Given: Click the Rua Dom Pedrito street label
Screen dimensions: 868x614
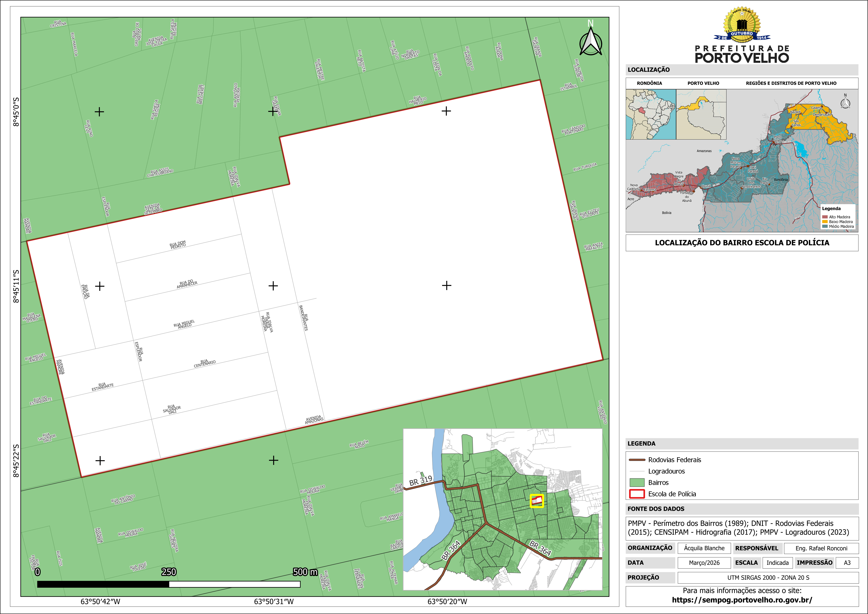Looking at the screenshot, I should pyautogui.click(x=178, y=245).
